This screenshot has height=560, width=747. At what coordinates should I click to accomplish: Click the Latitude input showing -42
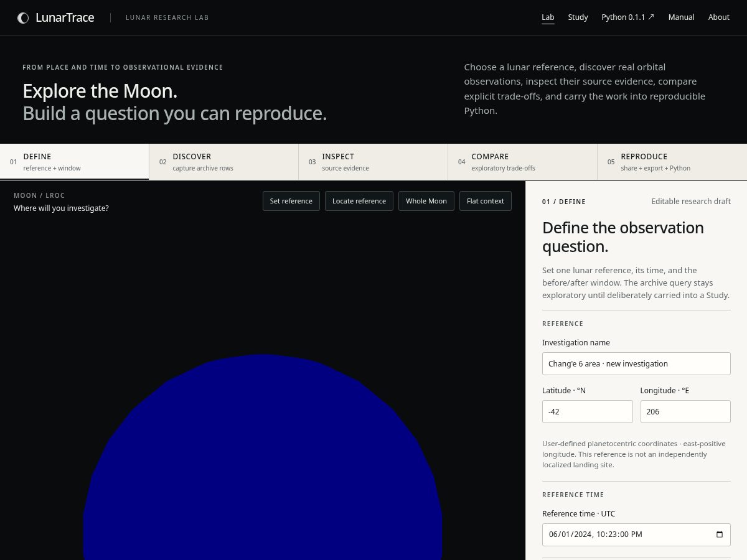(x=588, y=411)
